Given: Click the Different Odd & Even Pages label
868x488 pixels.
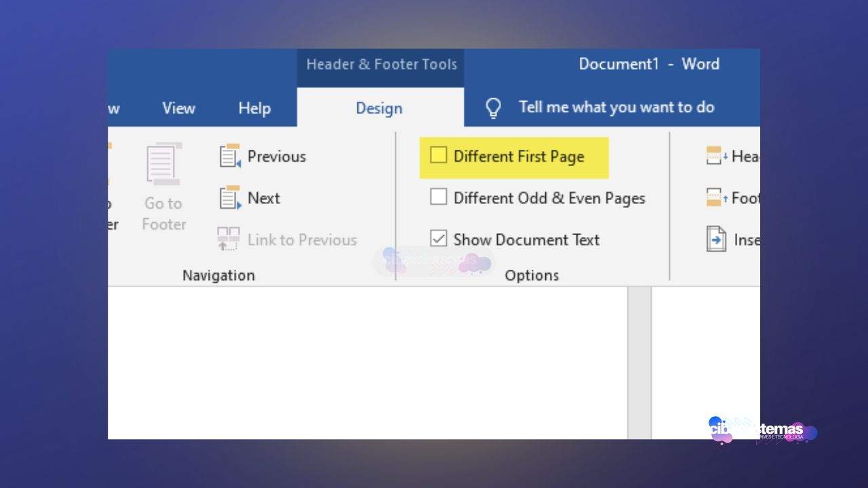Looking at the screenshot, I should pos(549,198).
